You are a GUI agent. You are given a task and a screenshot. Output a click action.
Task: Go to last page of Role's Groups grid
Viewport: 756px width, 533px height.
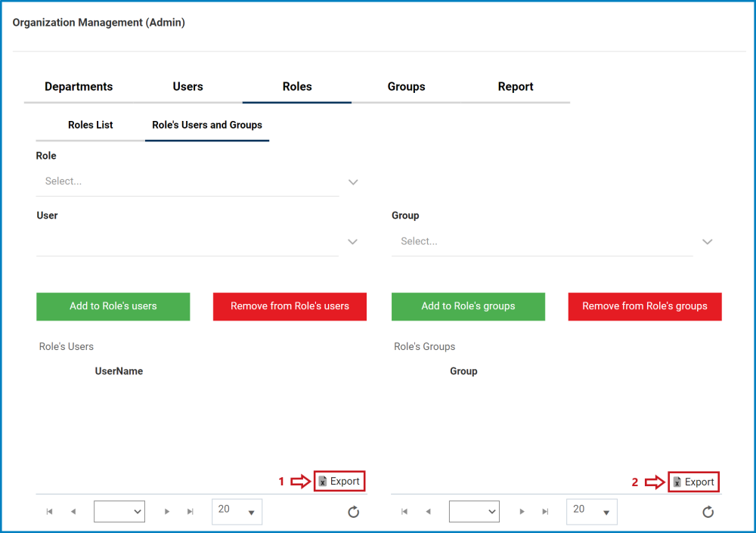click(x=545, y=511)
